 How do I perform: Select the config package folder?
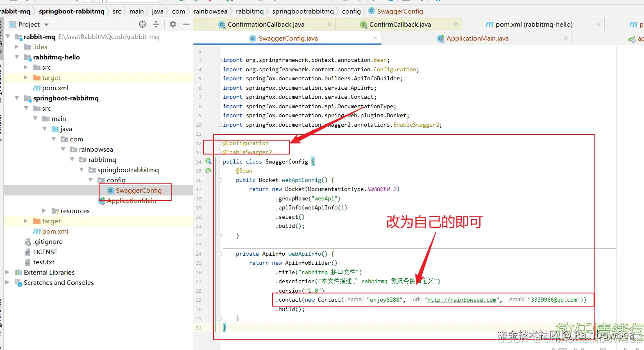[x=116, y=180]
